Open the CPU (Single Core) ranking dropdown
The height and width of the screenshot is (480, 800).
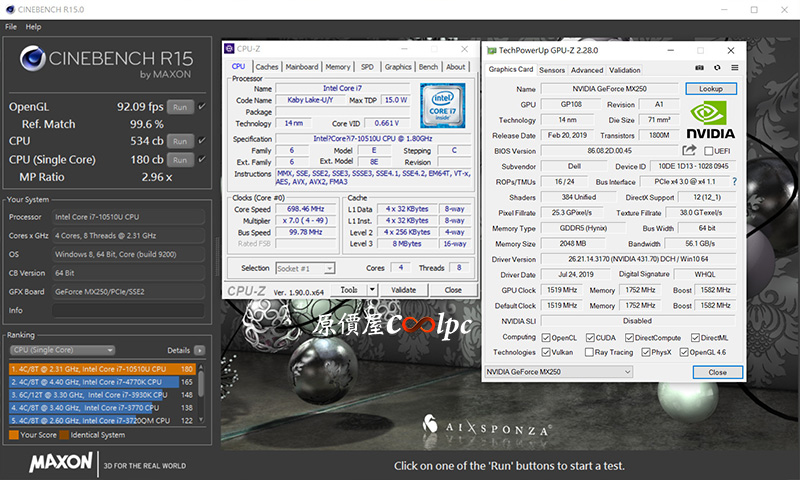(62, 350)
